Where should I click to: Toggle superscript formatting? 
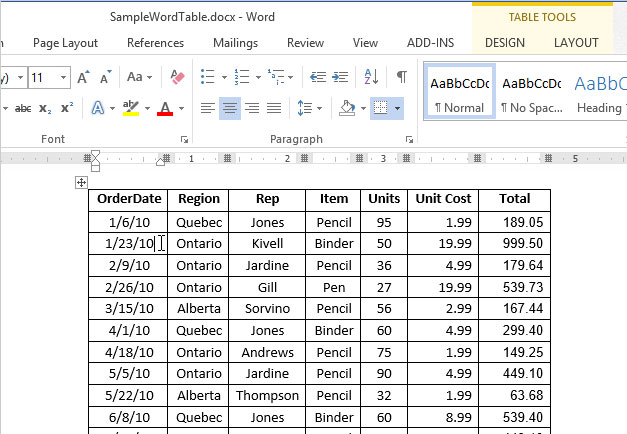point(67,108)
